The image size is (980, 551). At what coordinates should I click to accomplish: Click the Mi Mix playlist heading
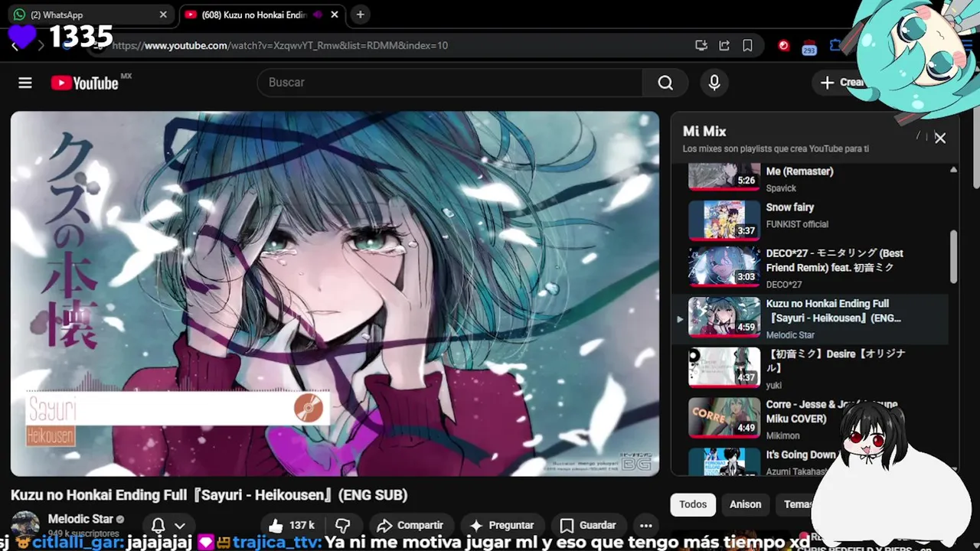[704, 132]
